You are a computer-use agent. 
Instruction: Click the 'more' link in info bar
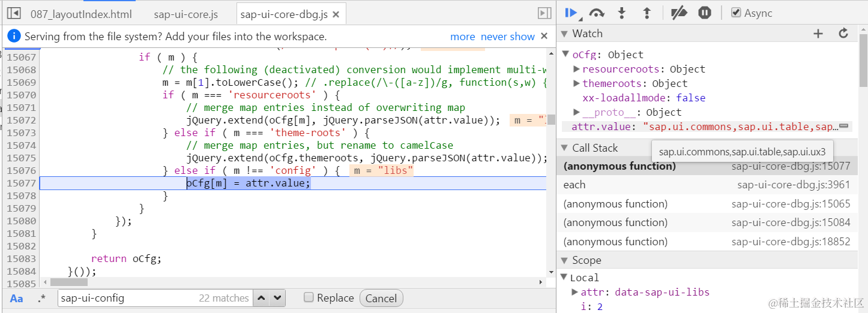463,37
